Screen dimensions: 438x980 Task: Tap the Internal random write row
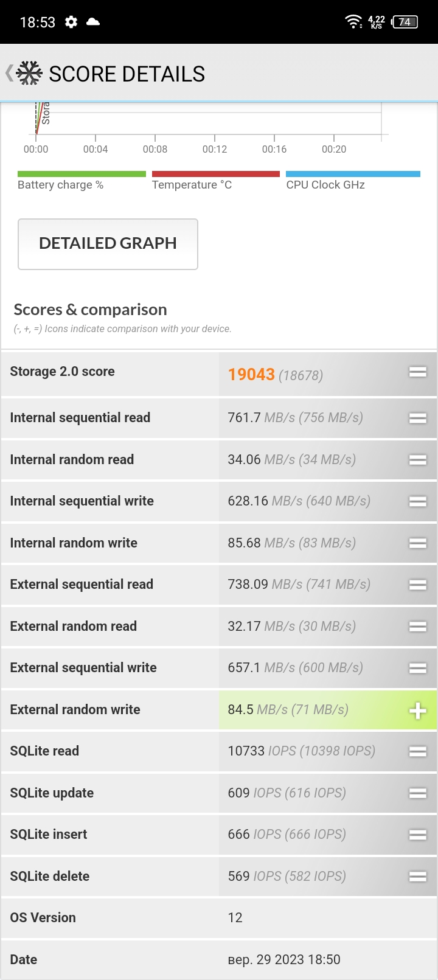pyautogui.click(x=219, y=543)
